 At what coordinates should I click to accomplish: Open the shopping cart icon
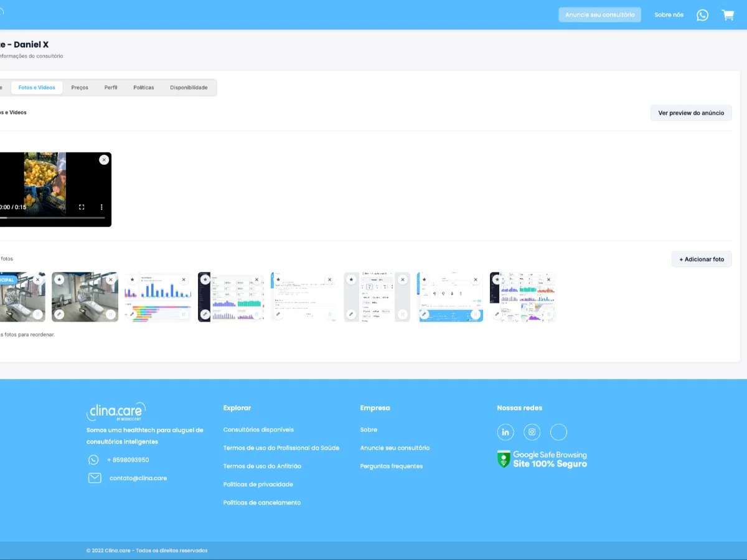[x=728, y=15]
